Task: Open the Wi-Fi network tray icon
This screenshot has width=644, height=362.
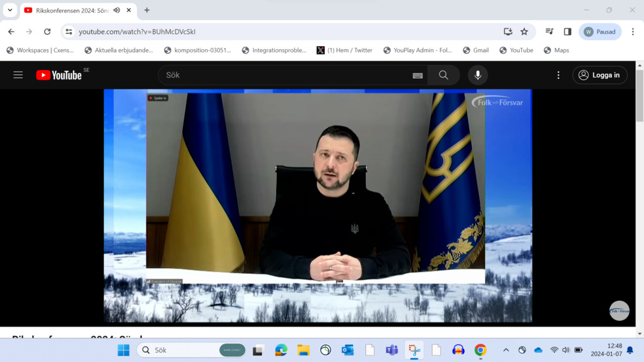Action: point(554,350)
